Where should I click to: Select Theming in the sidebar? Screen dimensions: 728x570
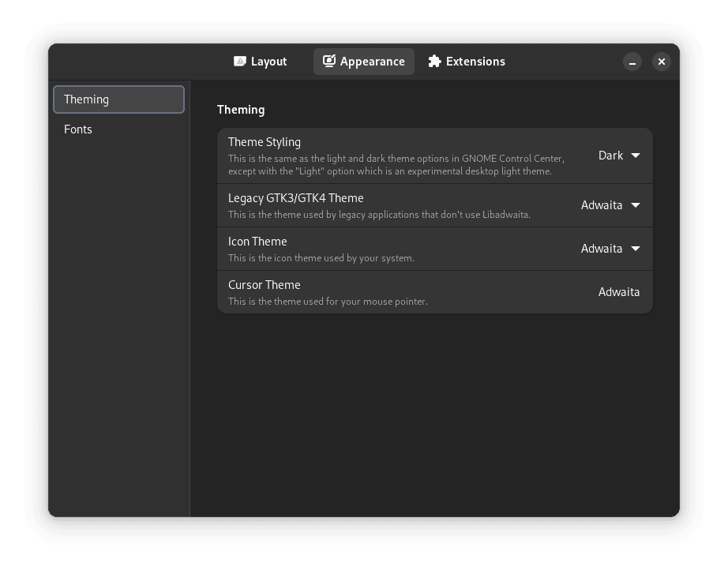point(118,99)
